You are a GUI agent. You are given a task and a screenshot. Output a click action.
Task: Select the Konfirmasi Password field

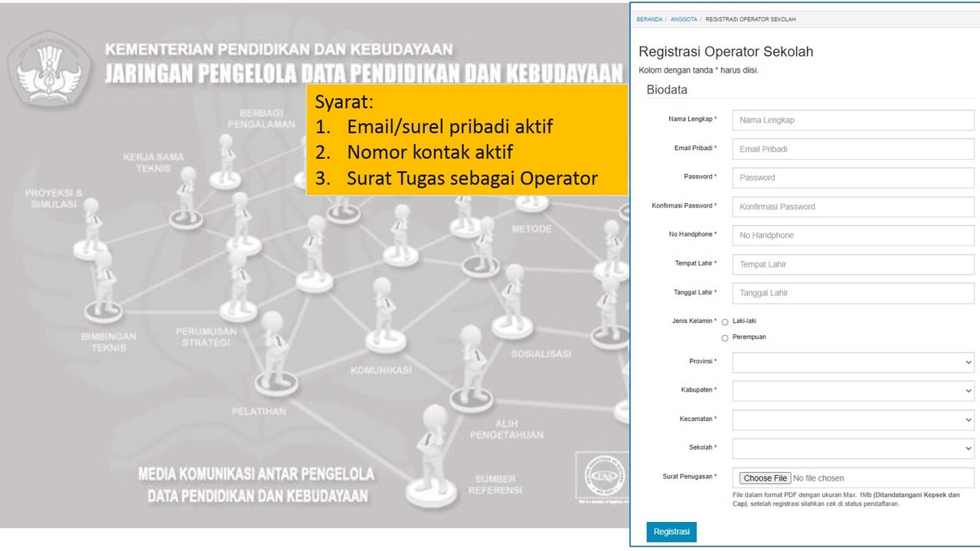tap(853, 207)
